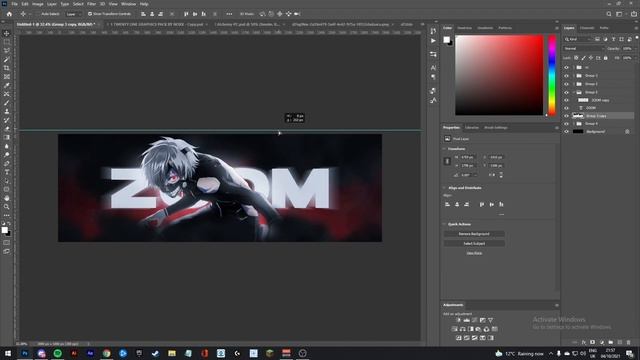Click the lock all padlock icon in Layers

[x=606, y=58]
